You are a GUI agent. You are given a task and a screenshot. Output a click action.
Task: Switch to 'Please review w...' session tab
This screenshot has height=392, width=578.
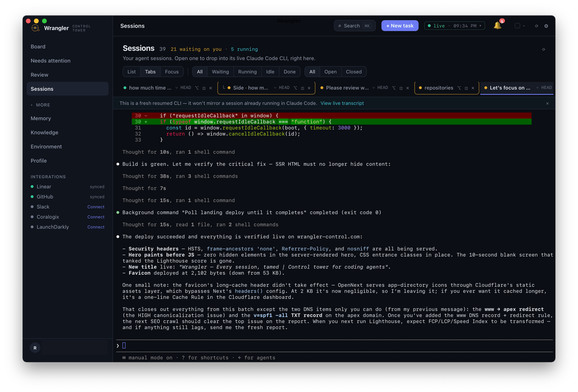pyautogui.click(x=347, y=88)
